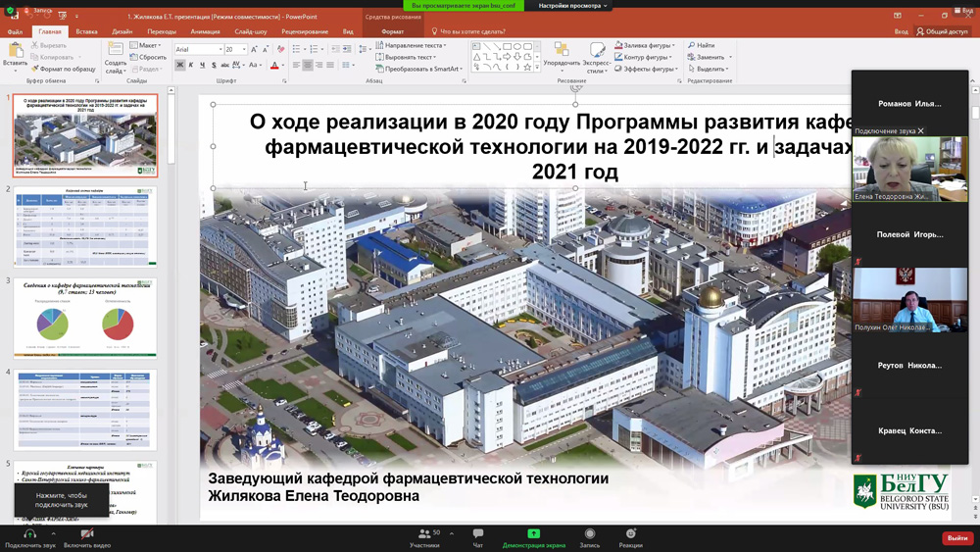Click the red Выйти button
This screenshot has height=552, width=980.
[x=956, y=538]
